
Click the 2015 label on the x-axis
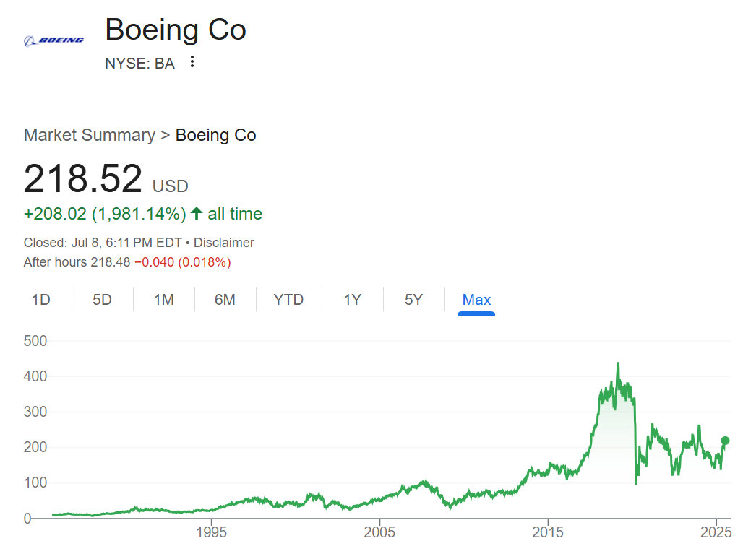click(548, 533)
